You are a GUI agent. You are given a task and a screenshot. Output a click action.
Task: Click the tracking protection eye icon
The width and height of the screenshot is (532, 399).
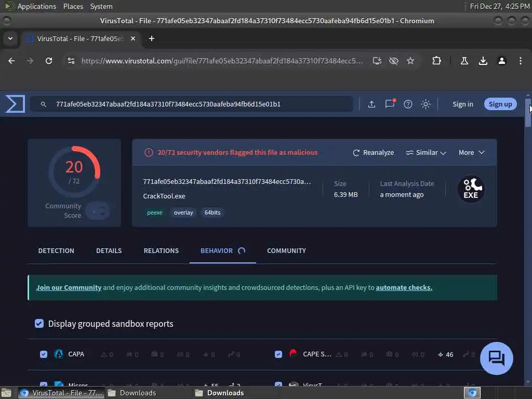(x=394, y=61)
